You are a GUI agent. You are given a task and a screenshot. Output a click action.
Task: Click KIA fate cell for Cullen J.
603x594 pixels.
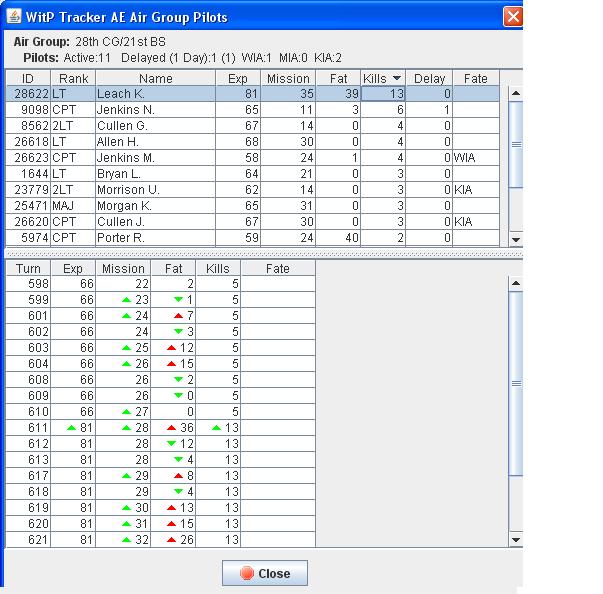click(476, 222)
